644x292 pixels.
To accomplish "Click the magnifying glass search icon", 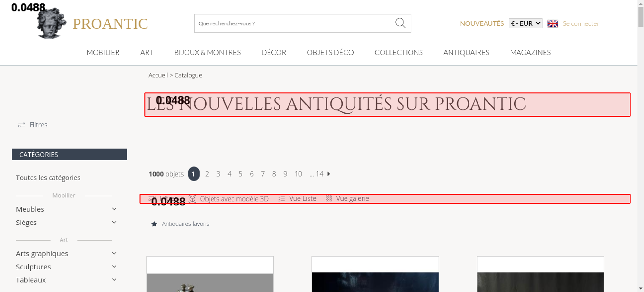I will coord(400,23).
